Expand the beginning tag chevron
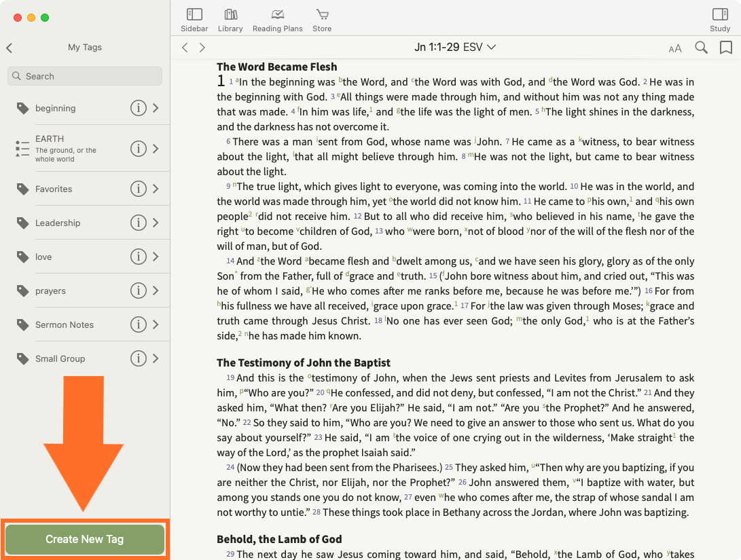 (x=156, y=108)
